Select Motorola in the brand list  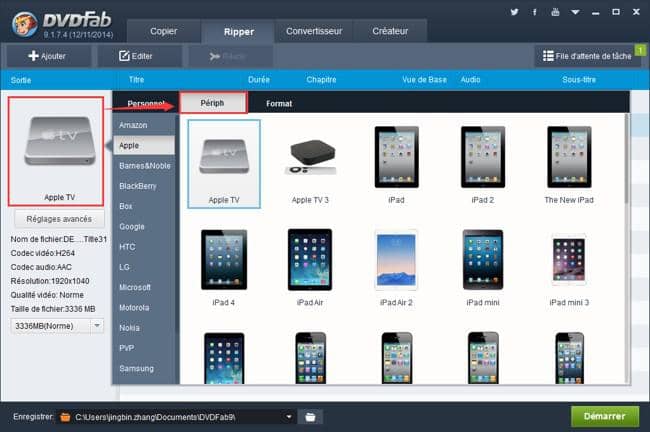tap(144, 308)
